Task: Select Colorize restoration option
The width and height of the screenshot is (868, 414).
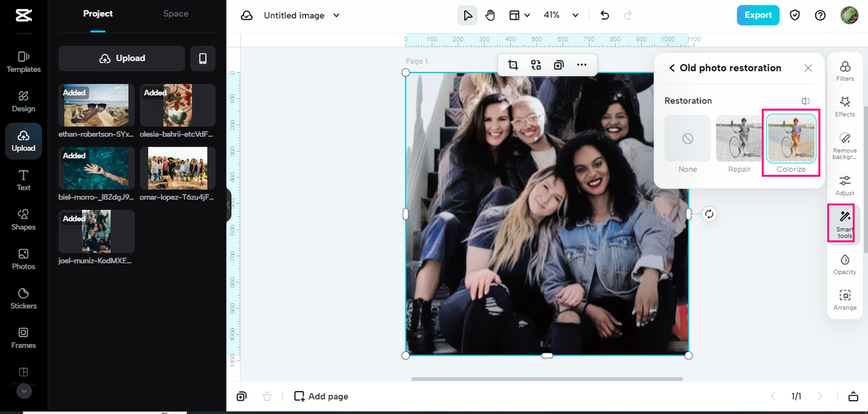Action: point(791,145)
